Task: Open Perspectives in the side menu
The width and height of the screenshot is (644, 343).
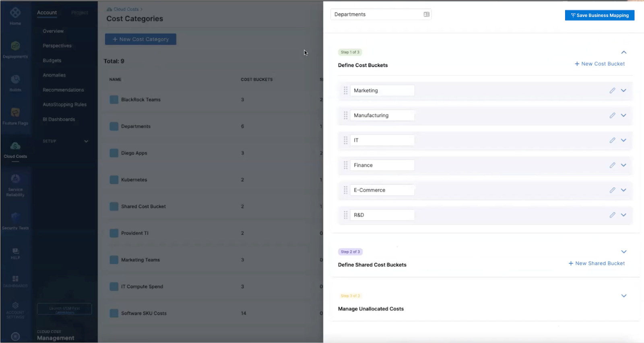Action: click(57, 46)
